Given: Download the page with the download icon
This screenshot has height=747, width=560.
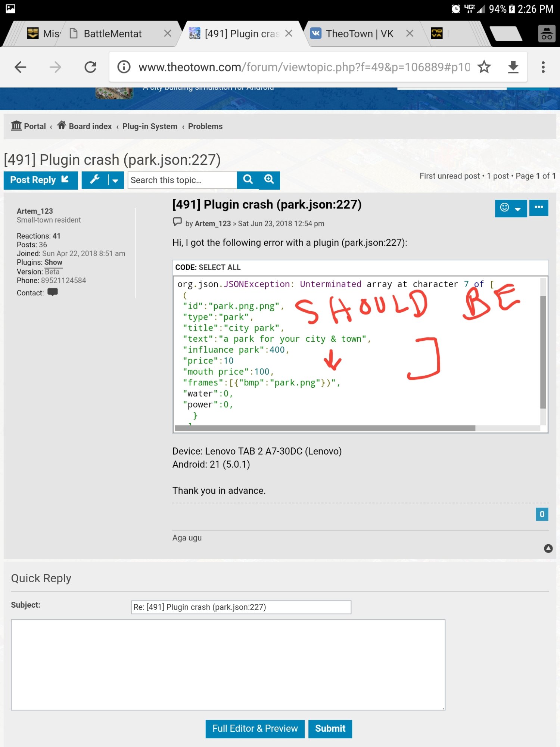Looking at the screenshot, I should pos(513,67).
